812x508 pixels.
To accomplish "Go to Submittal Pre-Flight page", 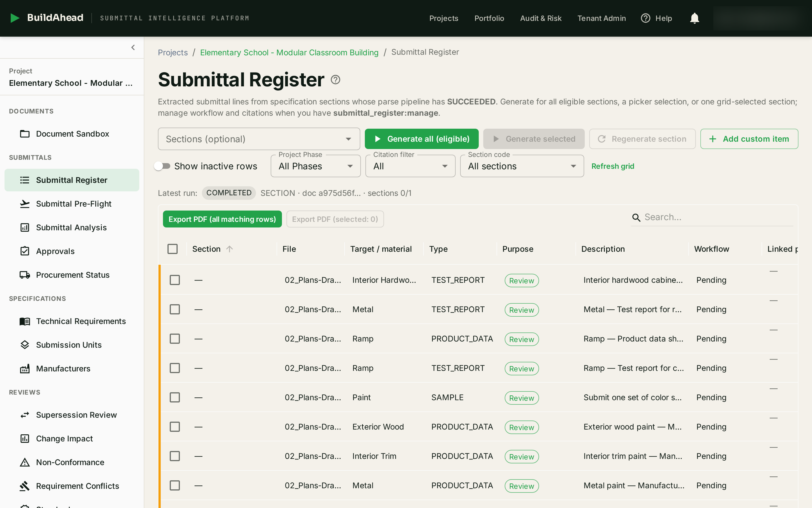I will click(72, 203).
